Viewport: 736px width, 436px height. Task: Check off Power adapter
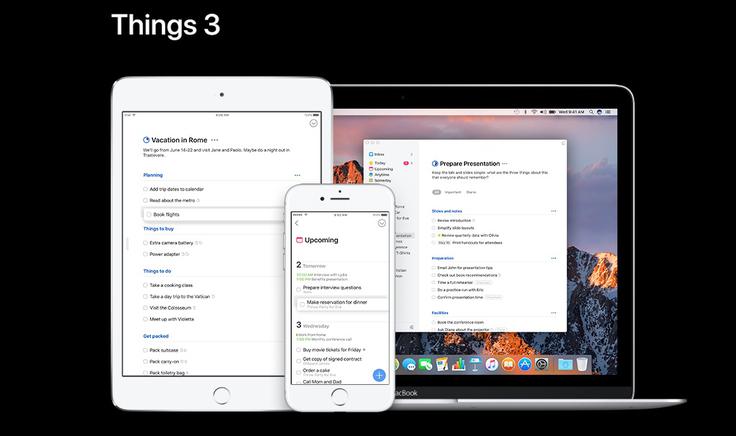pos(145,254)
